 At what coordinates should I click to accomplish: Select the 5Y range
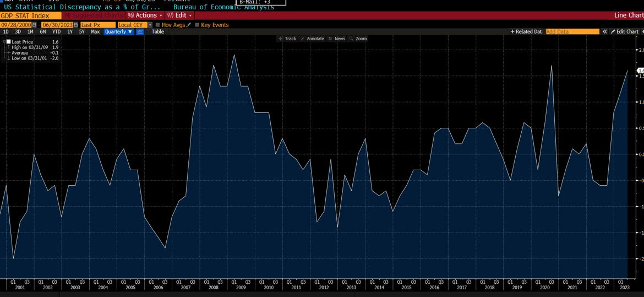click(81, 31)
